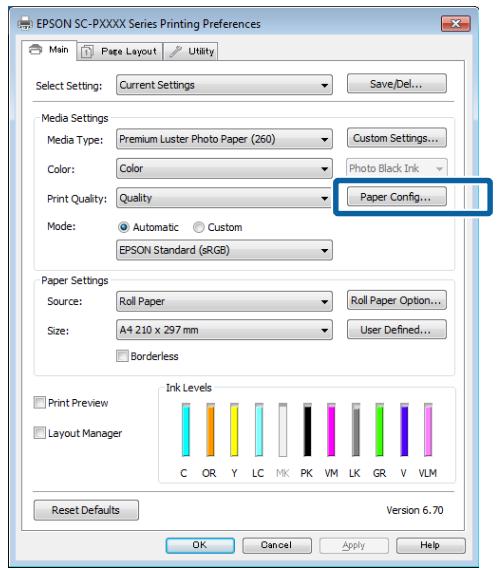Click the Vivid Light Magenta (VLM) ink bar
Screen dimensions: 498x570
428,429
